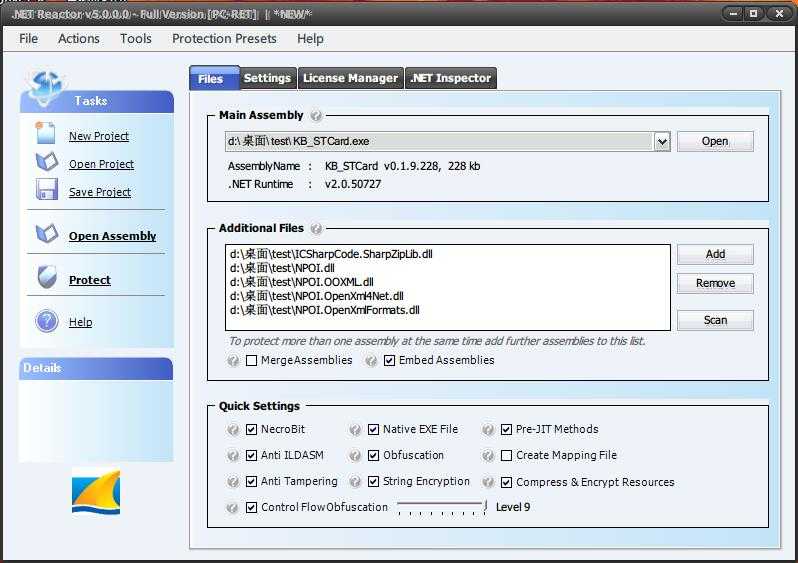Click the Open Project link

101,164
